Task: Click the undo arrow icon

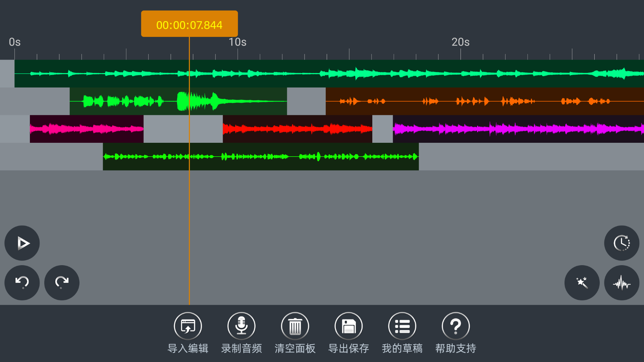Action: (22, 283)
